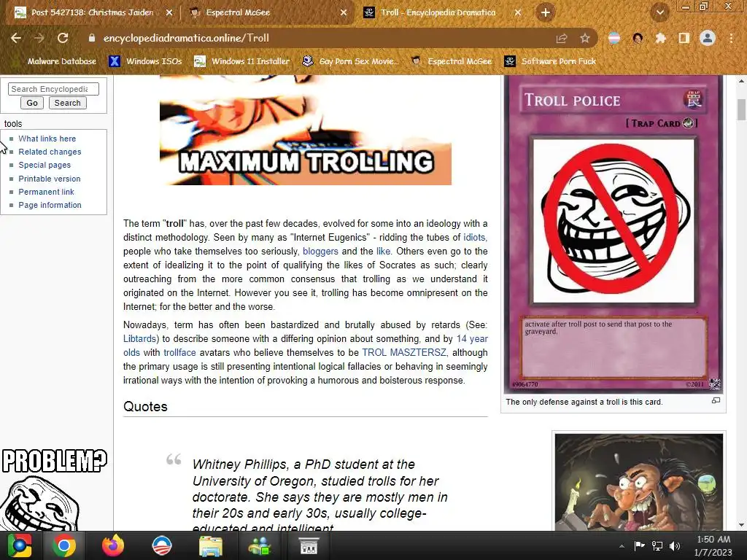The image size is (747, 560).
Task: Click the scrollbar down arrow
Action: (x=741, y=525)
